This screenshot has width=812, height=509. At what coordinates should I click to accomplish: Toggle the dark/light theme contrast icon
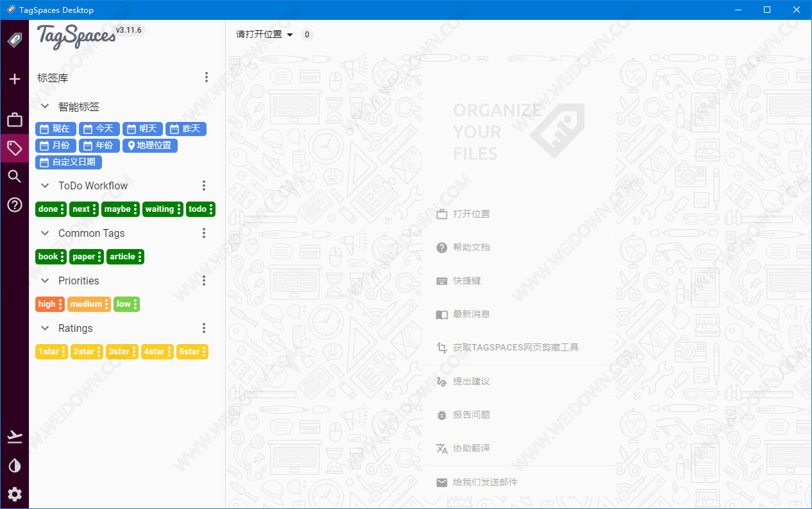pyautogui.click(x=14, y=465)
